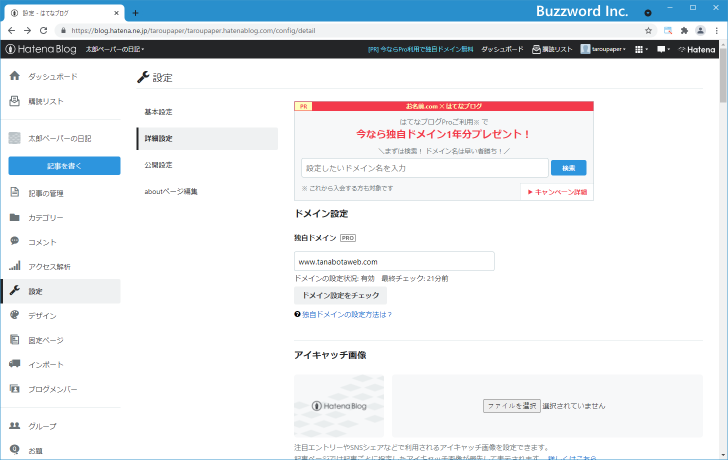Expand the 太郎ペーパーの日記 blog dropdown in header
Viewport: 728px width, 460px height.
point(115,49)
